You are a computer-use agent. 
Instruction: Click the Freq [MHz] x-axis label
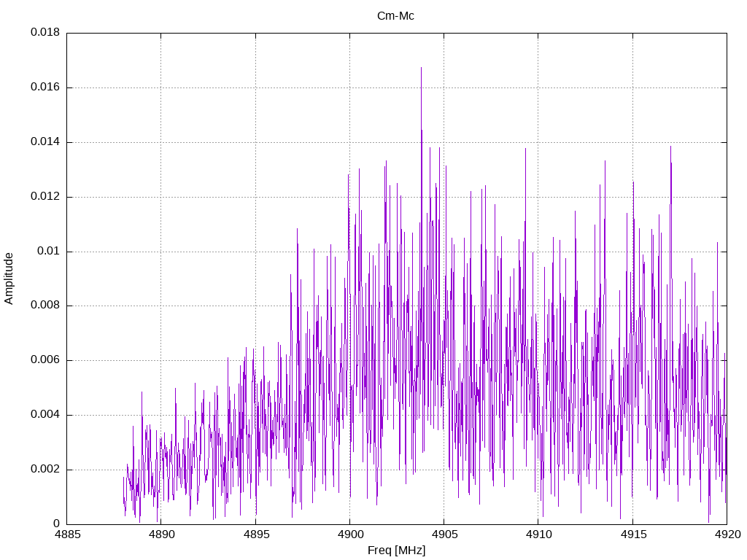tap(396, 551)
